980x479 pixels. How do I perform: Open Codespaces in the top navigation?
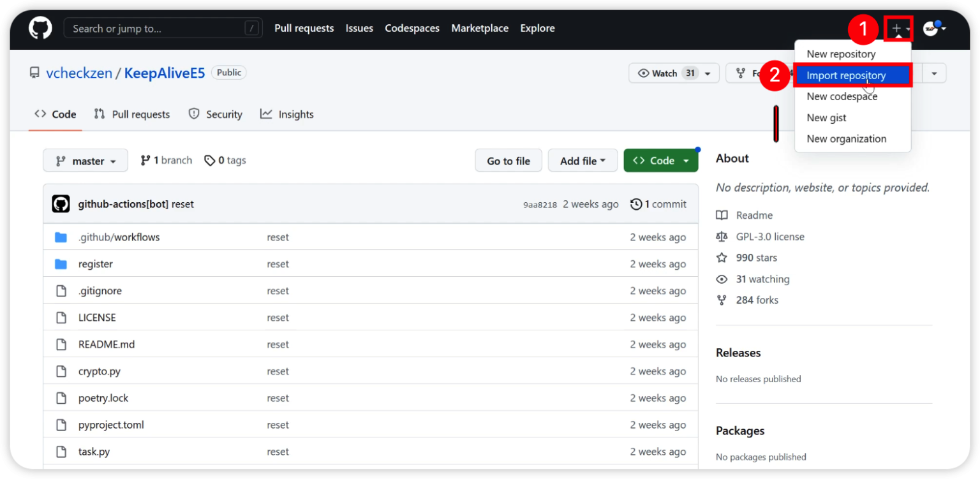[412, 28]
